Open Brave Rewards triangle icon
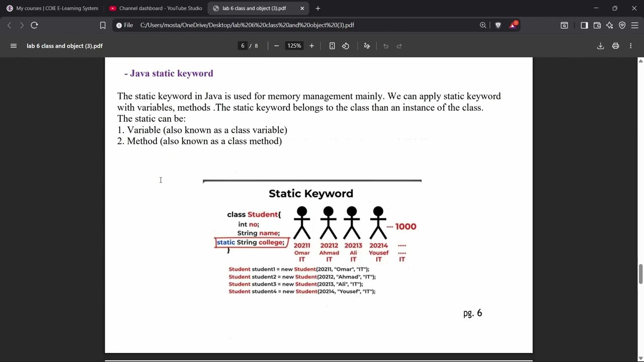 [x=513, y=25]
